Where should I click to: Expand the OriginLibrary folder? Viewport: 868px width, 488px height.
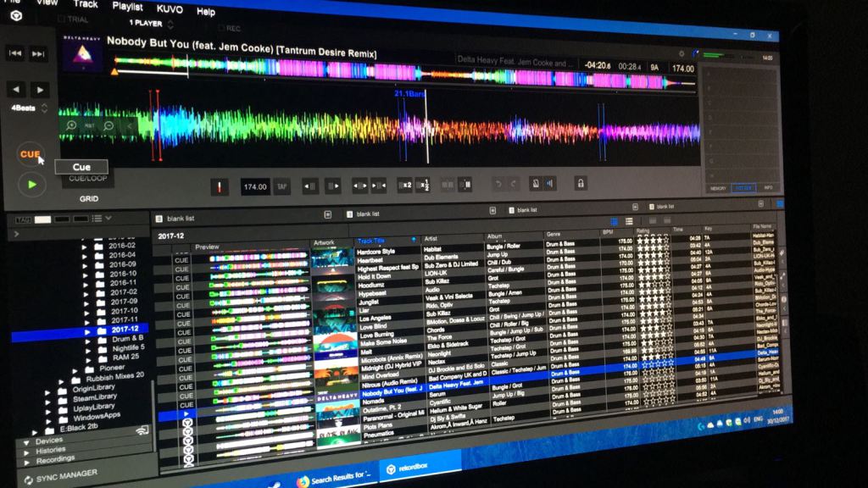coord(48,393)
